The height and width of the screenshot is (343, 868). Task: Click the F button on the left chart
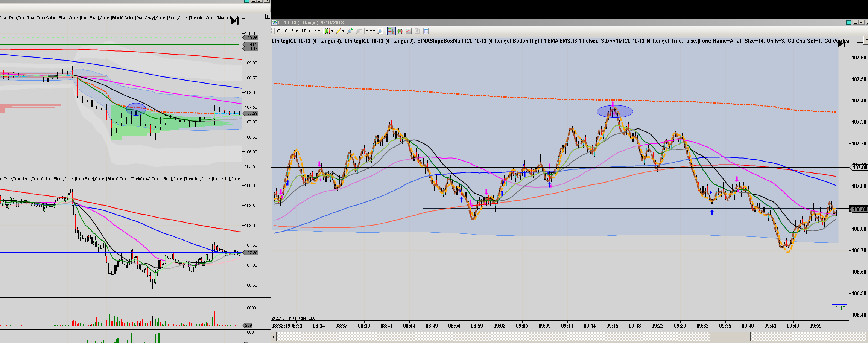pyautogui.click(x=268, y=16)
